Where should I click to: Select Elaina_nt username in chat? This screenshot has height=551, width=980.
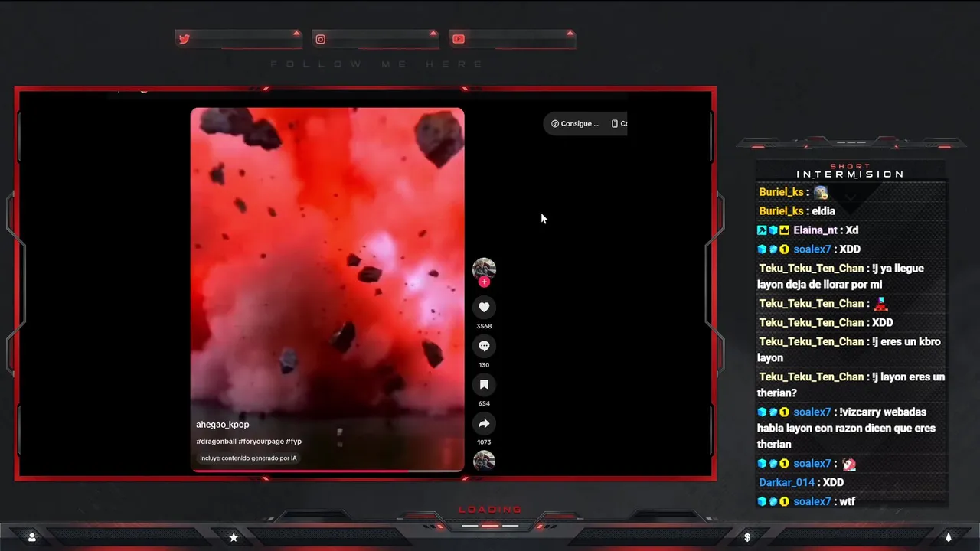pyautogui.click(x=815, y=230)
